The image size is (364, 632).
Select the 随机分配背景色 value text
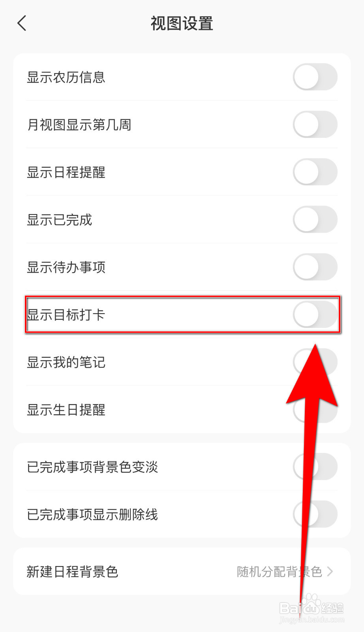pyautogui.click(x=280, y=572)
